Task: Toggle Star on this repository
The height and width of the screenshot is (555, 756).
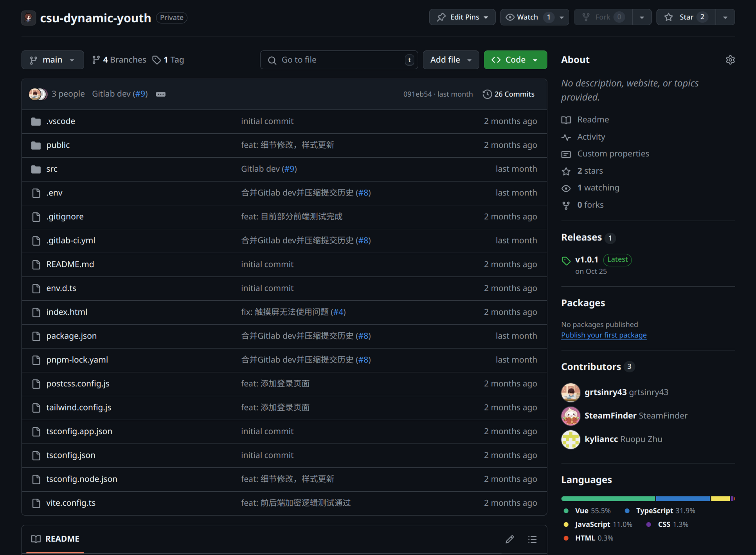Action: [686, 17]
